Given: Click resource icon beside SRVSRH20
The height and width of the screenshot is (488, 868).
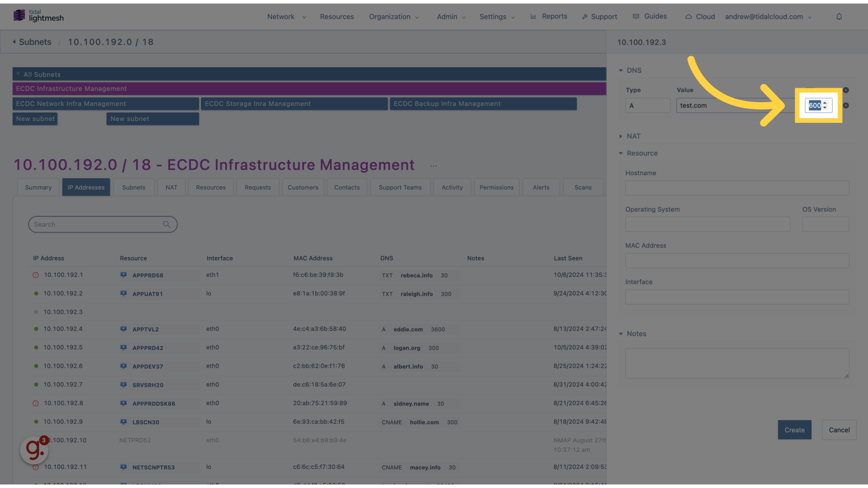Looking at the screenshot, I should (123, 385).
